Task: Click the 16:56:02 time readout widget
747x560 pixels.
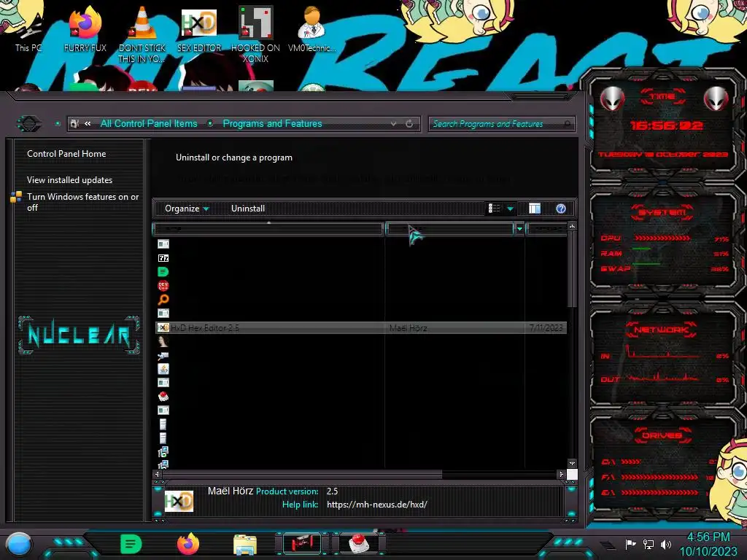Action: coord(666,125)
